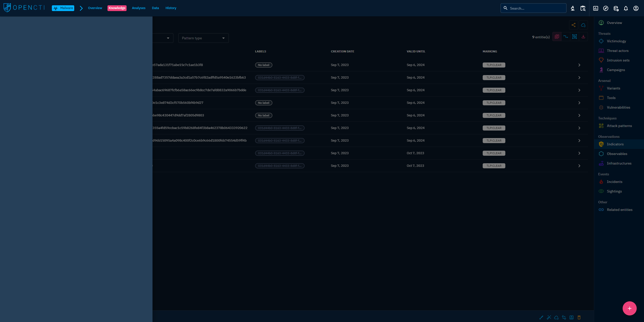Open the database settings icon
The image size is (644, 322).
pyautogui.click(x=616, y=8)
